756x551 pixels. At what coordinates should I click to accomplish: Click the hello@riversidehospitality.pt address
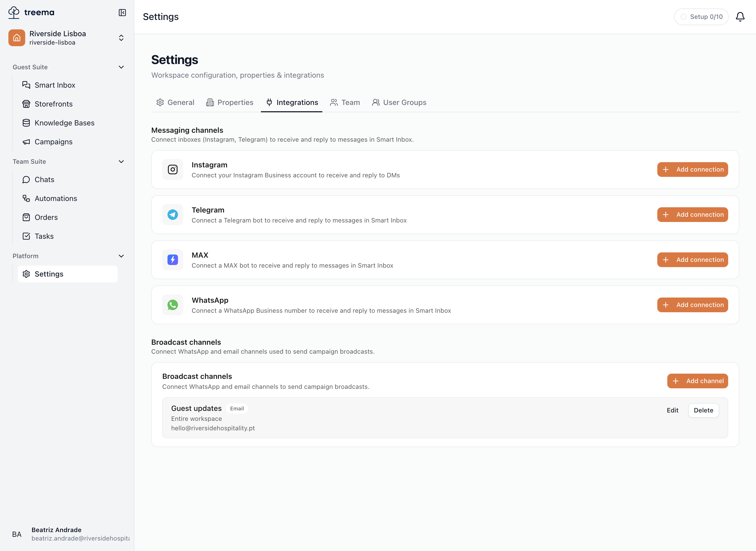(x=213, y=428)
